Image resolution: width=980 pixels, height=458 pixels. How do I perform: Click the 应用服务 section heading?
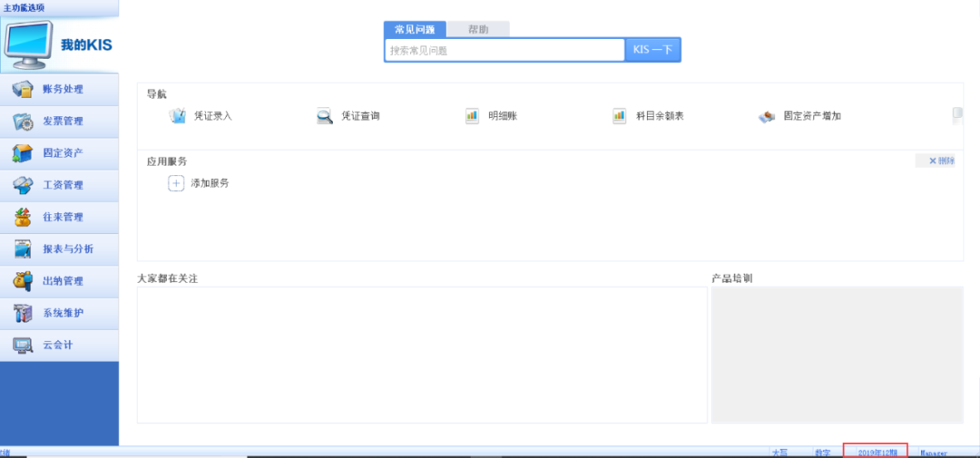(x=167, y=161)
